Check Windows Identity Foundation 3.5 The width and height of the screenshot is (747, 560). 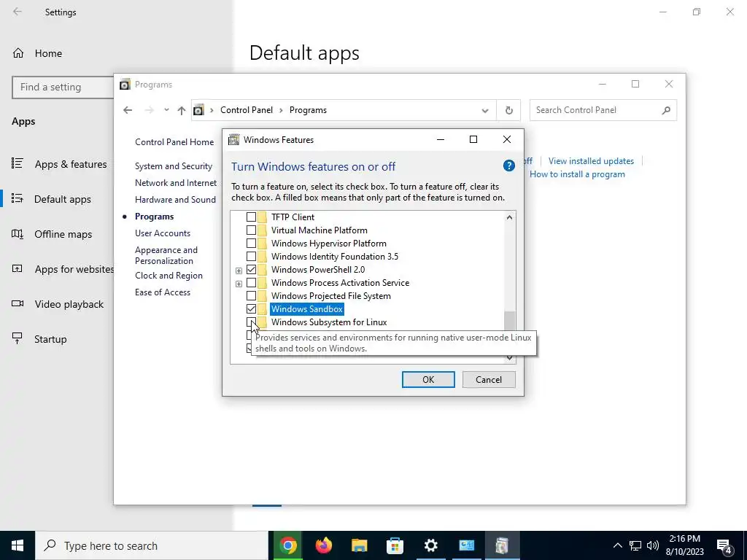(x=251, y=257)
